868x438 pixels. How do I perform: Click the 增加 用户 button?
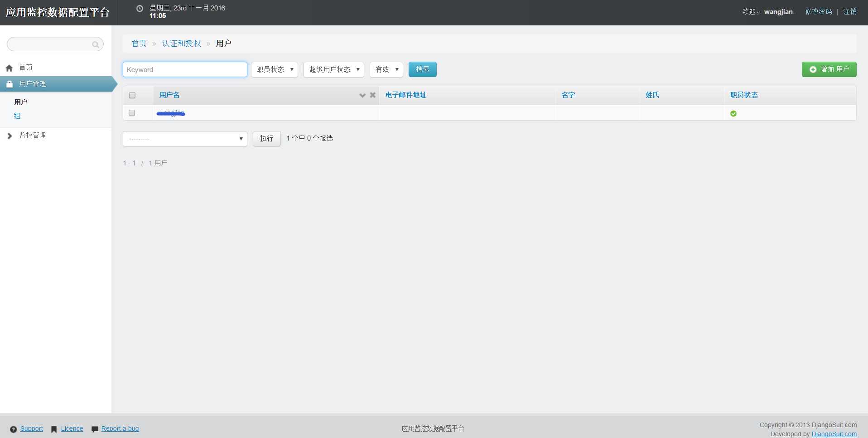(829, 69)
